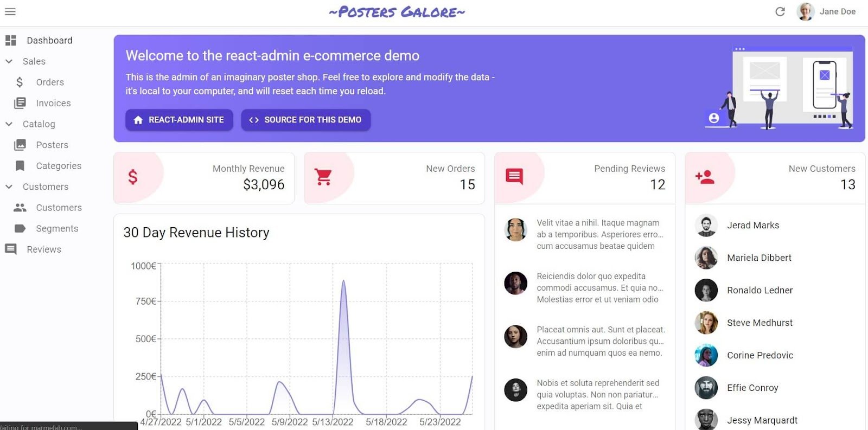Collapse the Sales menu section
868x430 pixels.
9,61
